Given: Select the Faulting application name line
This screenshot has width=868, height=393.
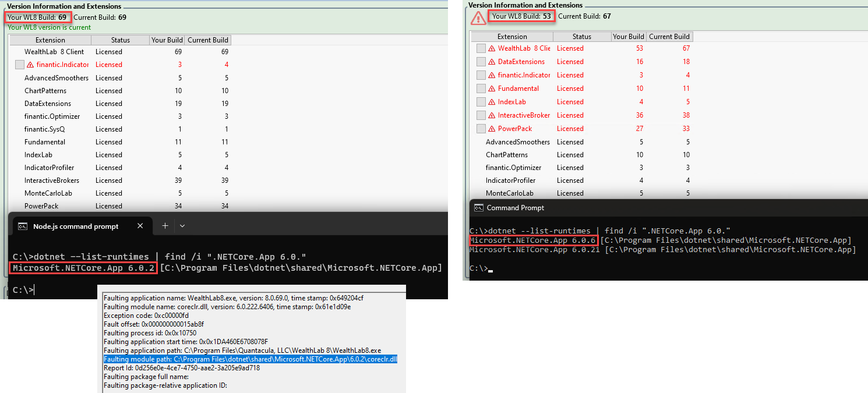Looking at the screenshot, I should [x=234, y=298].
